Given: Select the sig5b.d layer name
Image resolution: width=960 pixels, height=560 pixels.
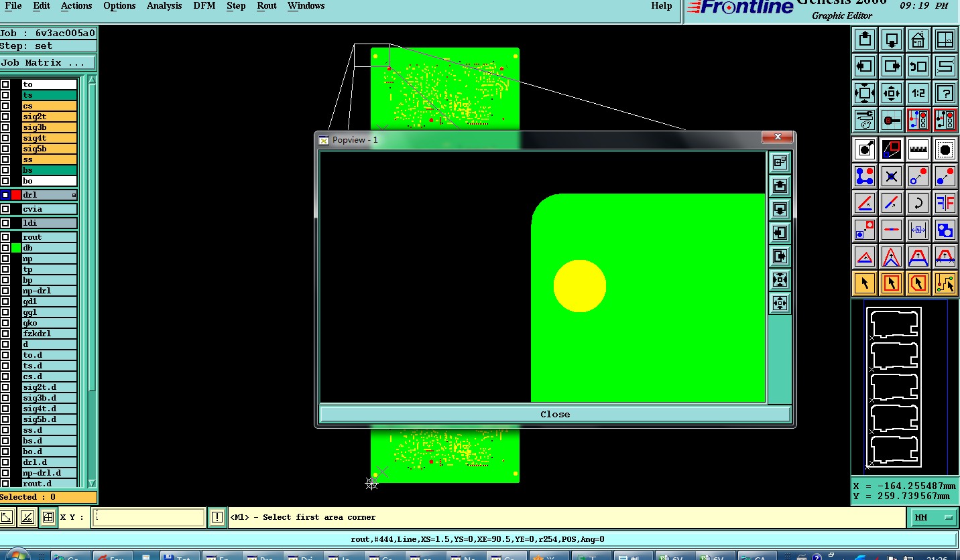Looking at the screenshot, I should 50,419.
